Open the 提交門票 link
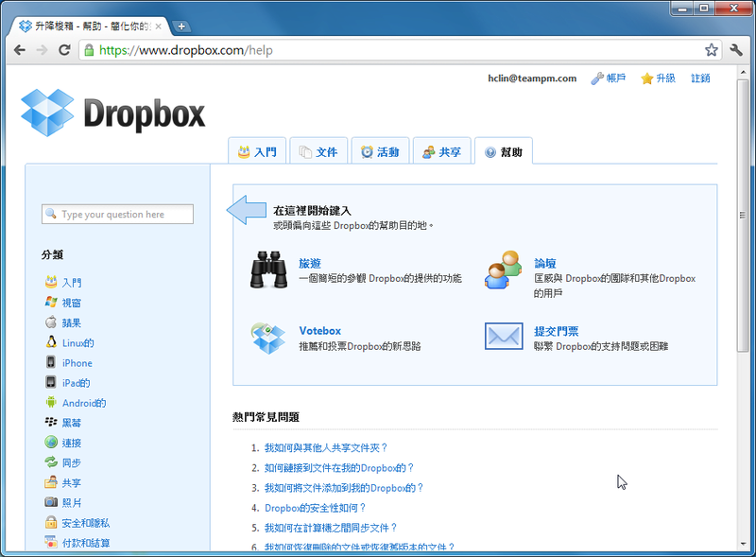Viewport: 756px width, 557px height. click(x=556, y=331)
